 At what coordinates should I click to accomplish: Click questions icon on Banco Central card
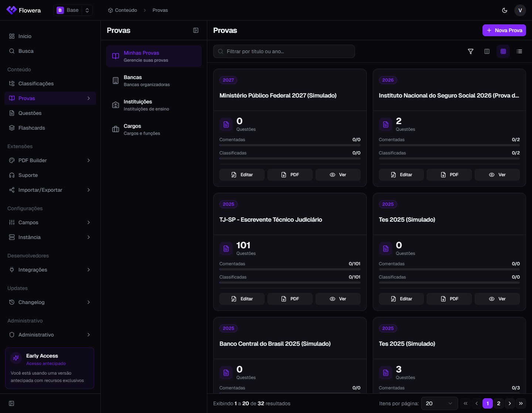[226, 373]
